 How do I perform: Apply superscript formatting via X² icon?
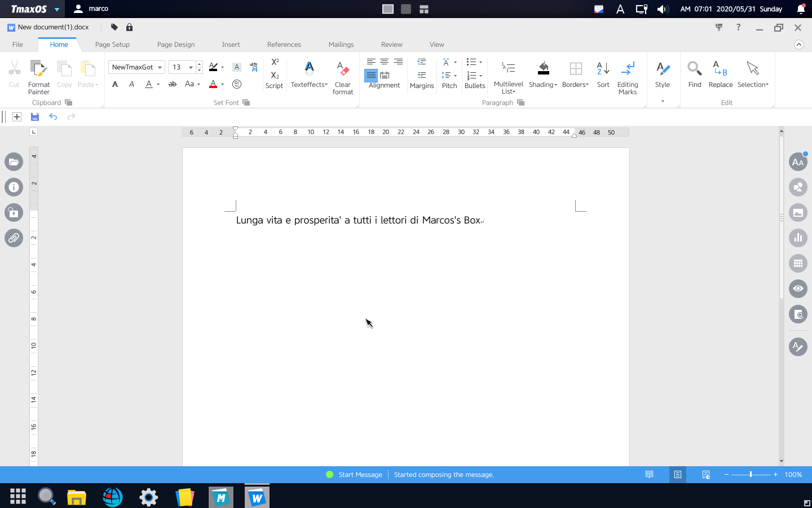click(x=274, y=62)
